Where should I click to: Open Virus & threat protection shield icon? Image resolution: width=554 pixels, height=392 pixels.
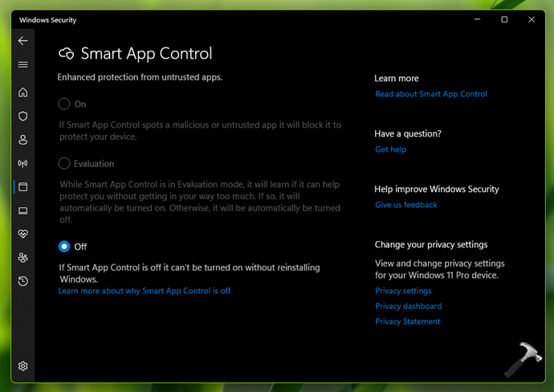click(23, 116)
